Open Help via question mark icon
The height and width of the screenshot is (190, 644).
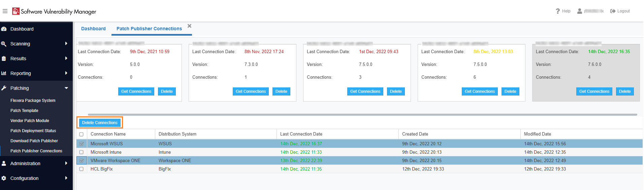click(558, 11)
